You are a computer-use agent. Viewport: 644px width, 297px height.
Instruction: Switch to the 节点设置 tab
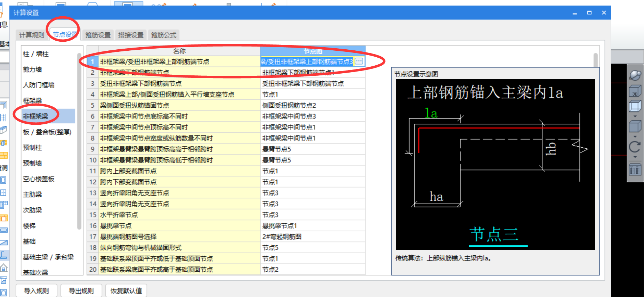tap(65, 35)
